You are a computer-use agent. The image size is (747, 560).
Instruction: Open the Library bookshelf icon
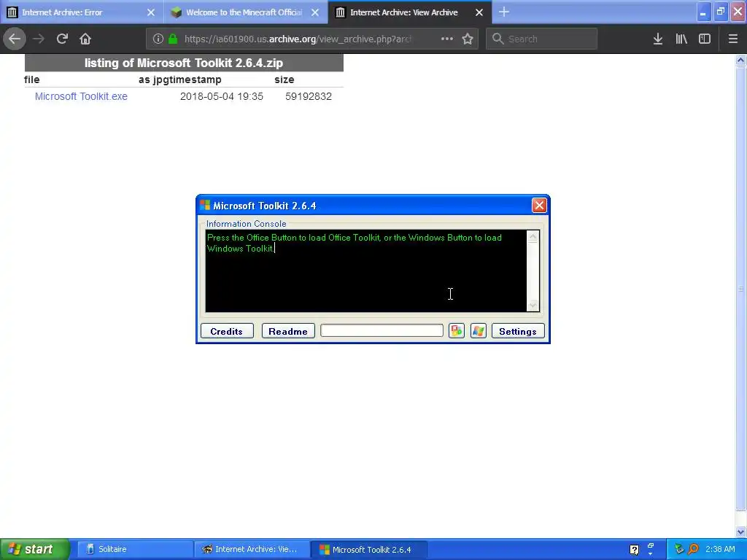click(x=681, y=39)
